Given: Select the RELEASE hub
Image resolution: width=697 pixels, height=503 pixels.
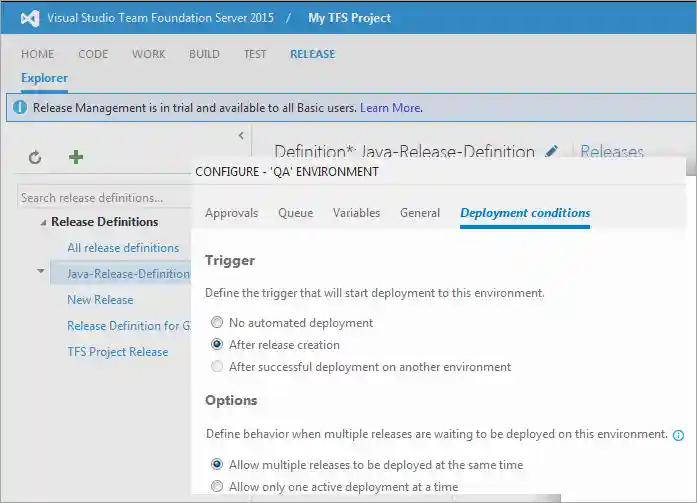Looking at the screenshot, I should pyautogui.click(x=312, y=54).
